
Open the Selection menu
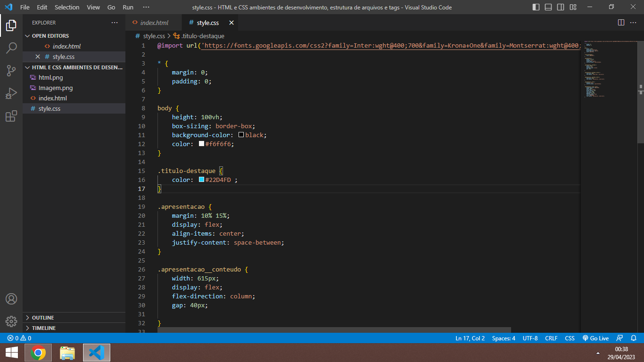67,7
